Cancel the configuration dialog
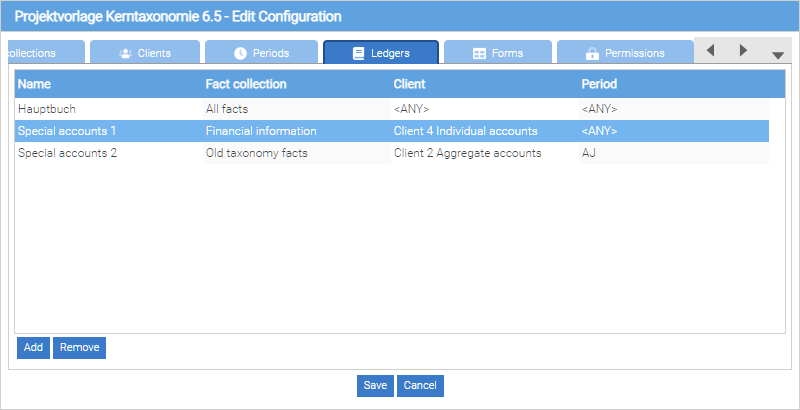The width and height of the screenshot is (800, 410). point(420,386)
